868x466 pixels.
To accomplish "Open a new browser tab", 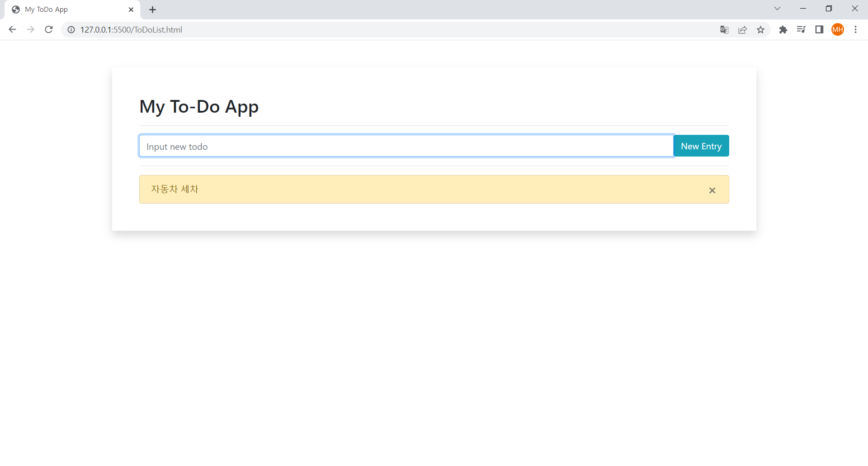I will (x=152, y=10).
